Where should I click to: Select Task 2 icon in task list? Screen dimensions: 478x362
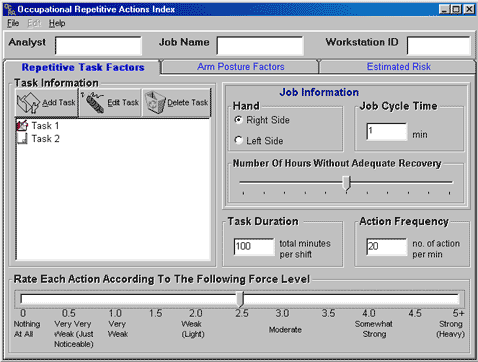pos(22,139)
